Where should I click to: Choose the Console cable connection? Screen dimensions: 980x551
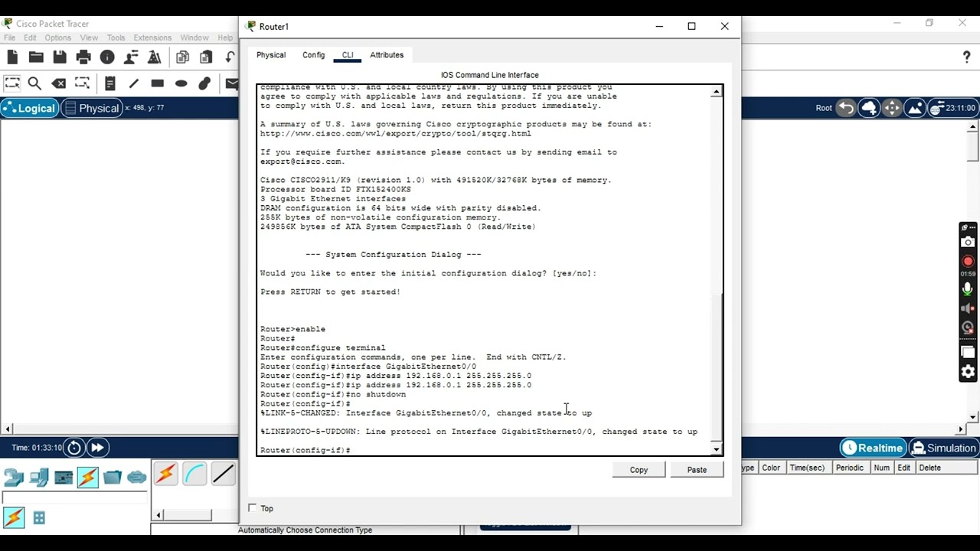coord(194,474)
